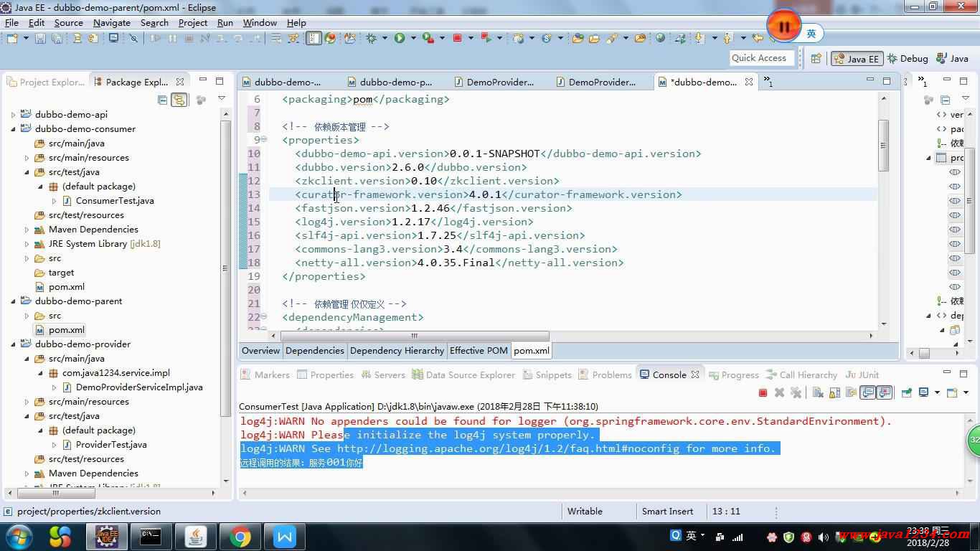Toggle Word Wrap in Console toolbar
Image resolution: width=980 pixels, height=551 pixels.
pos(851,392)
